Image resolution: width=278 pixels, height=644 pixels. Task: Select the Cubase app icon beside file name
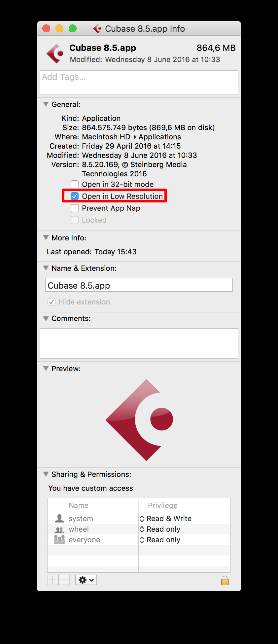pyautogui.click(x=55, y=53)
